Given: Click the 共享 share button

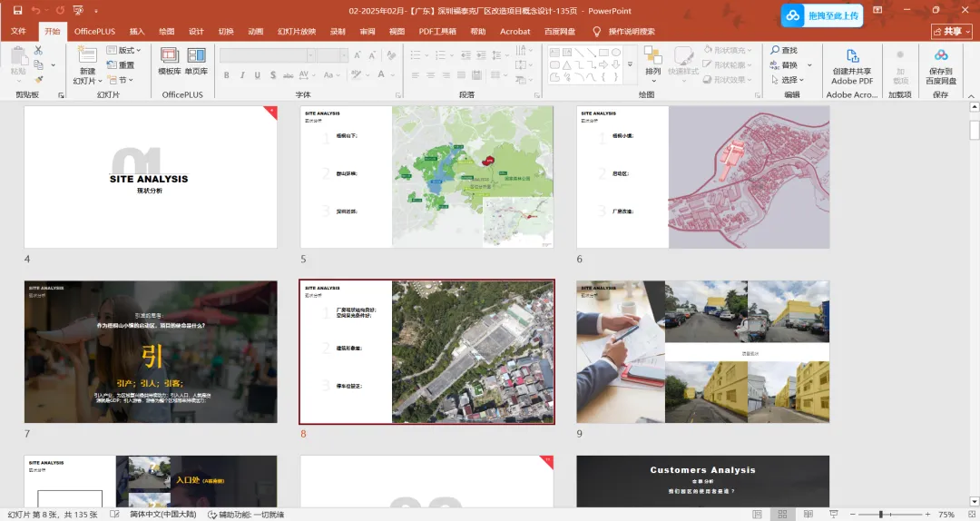Looking at the screenshot, I should [x=953, y=31].
